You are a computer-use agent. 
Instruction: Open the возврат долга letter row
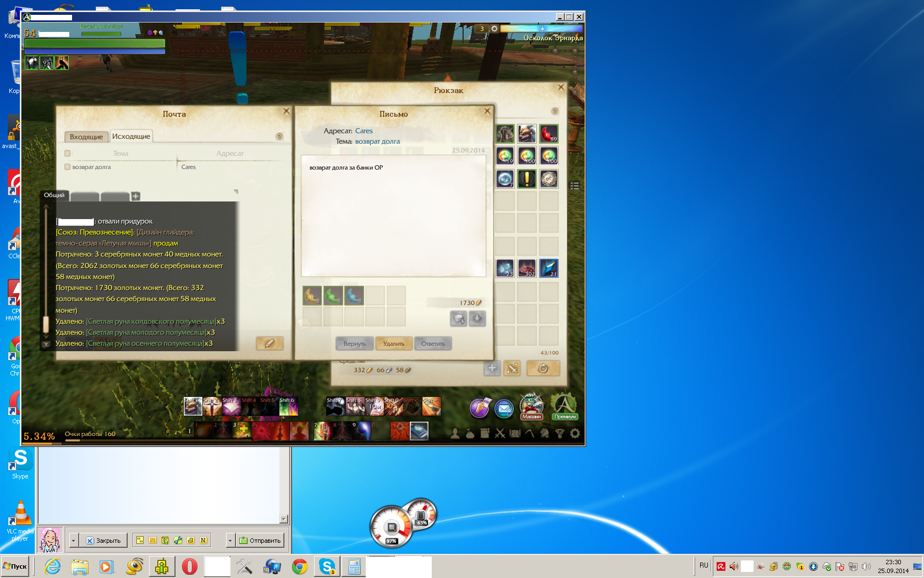173,167
